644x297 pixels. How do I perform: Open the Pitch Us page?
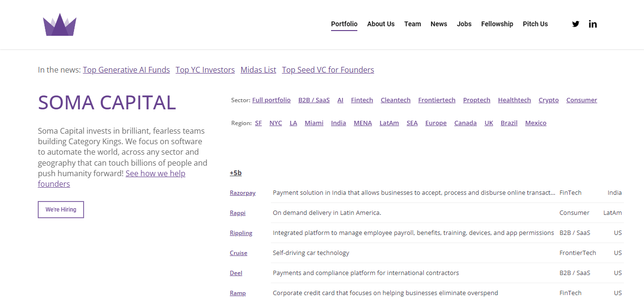536,24
